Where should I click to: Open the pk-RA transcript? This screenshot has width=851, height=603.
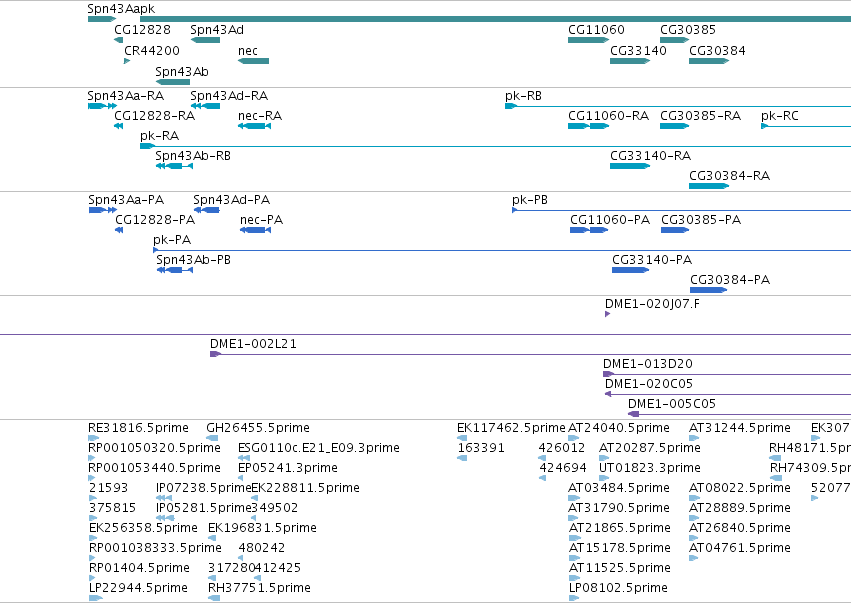[x=495, y=146]
